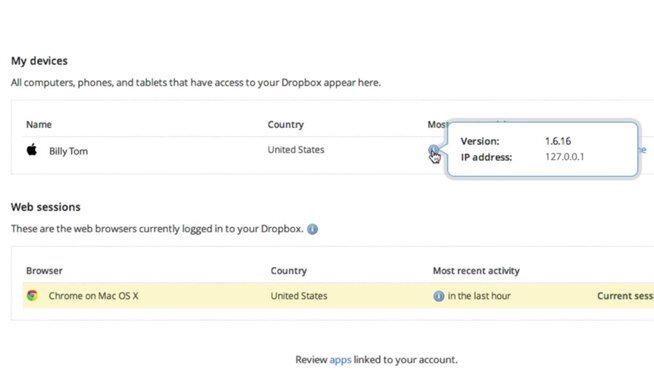Click United States in the Billy Tom row
Image resolution: width=654 pixels, height=379 pixels.
(296, 150)
